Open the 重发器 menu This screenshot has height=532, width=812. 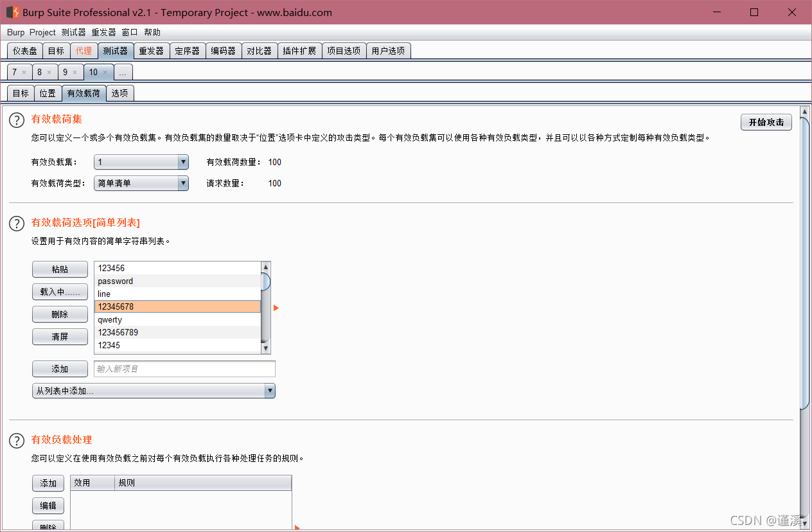pos(103,32)
